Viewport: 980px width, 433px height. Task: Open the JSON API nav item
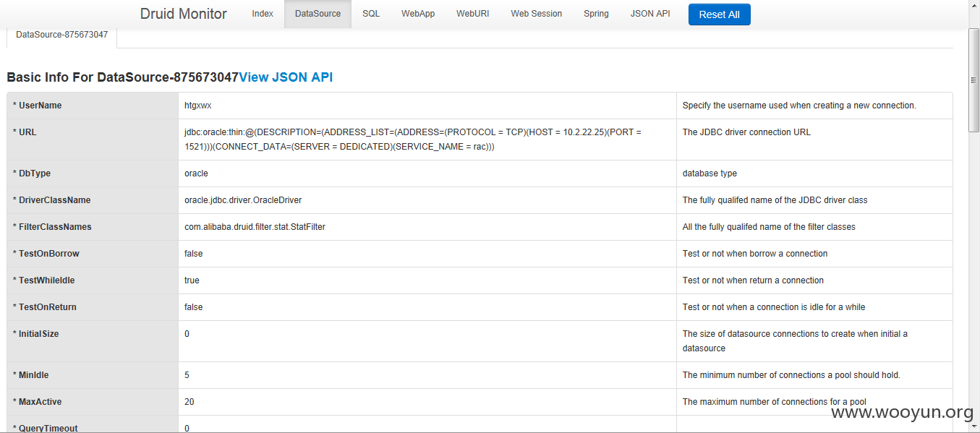650,14
